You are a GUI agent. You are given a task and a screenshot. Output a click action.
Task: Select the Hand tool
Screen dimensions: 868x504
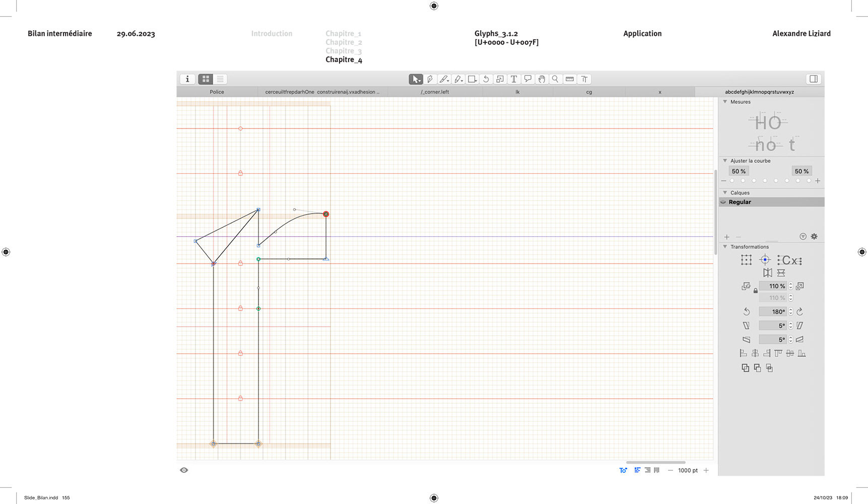(x=542, y=79)
